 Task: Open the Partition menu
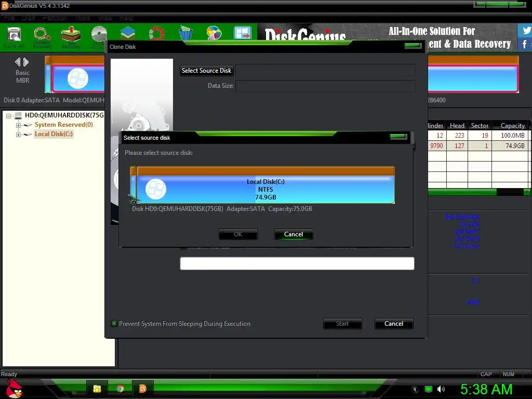pos(55,18)
